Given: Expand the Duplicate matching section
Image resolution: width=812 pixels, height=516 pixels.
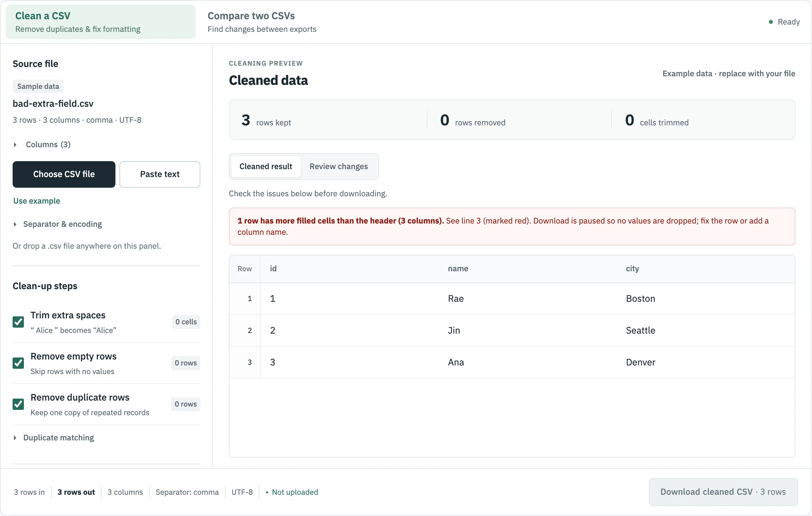Looking at the screenshot, I should (53, 437).
